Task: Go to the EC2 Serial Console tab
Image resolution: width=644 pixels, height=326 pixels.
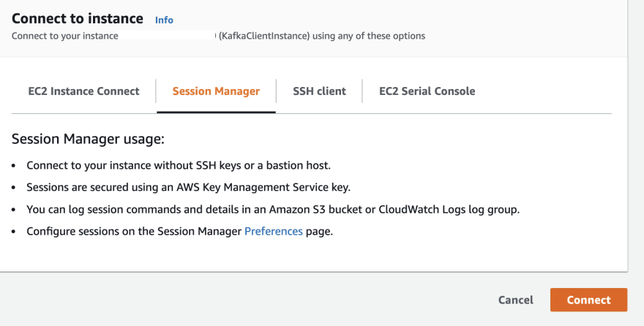Action: click(427, 91)
